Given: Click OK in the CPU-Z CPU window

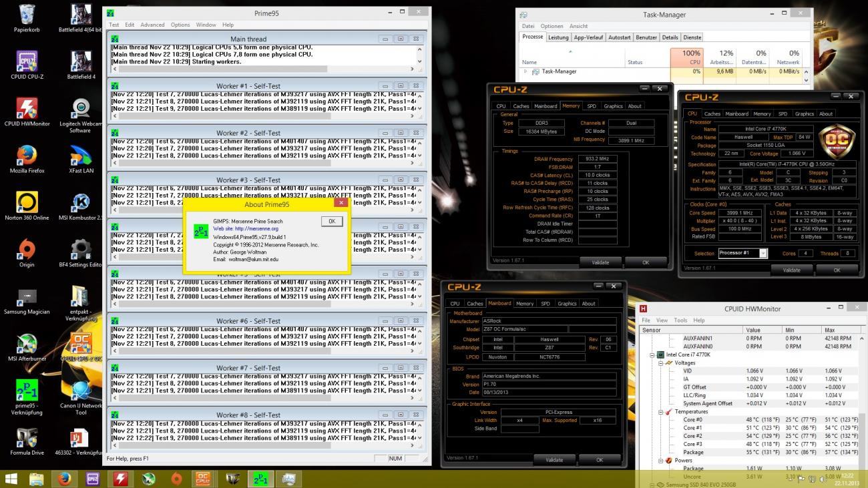Looking at the screenshot, I should [837, 270].
